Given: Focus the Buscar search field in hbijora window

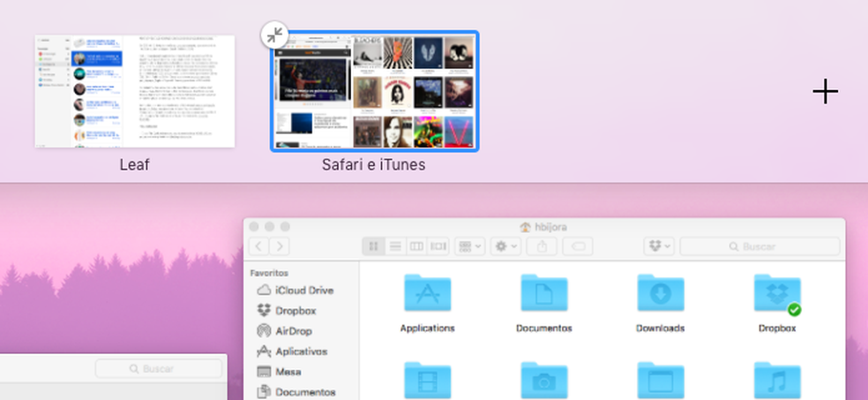Looking at the screenshot, I should 759,246.
